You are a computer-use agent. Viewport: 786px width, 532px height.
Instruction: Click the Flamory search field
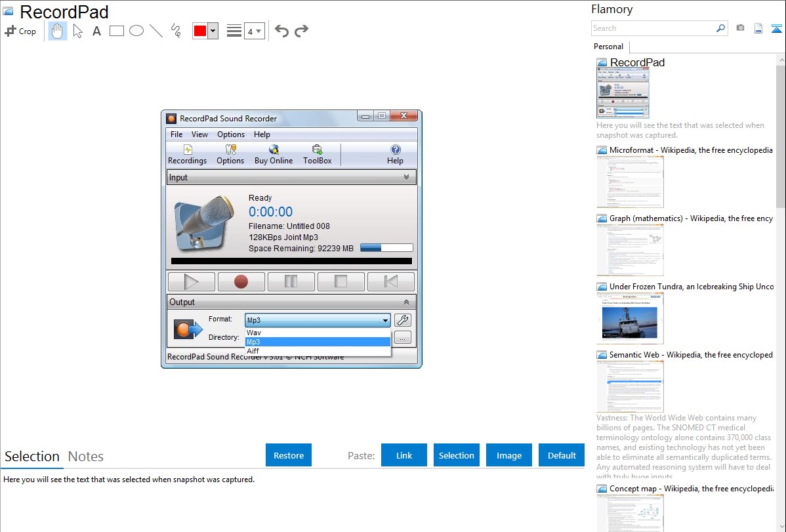click(x=653, y=28)
